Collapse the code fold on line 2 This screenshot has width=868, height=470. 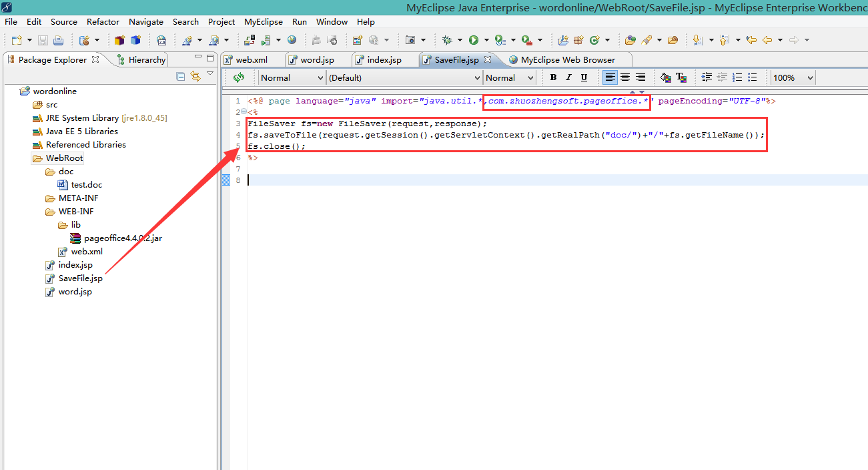pyautogui.click(x=244, y=112)
